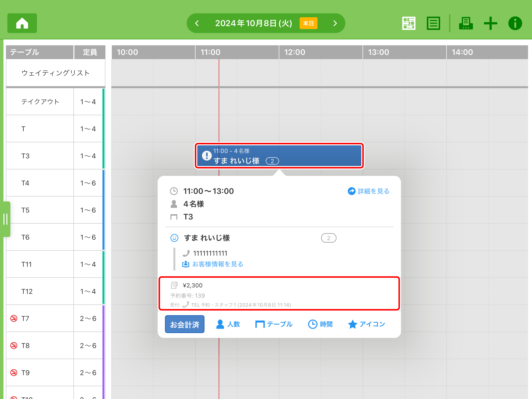The height and width of the screenshot is (399, 532).
Task: Jump to today with the 本日 badge
Action: (x=308, y=23)
